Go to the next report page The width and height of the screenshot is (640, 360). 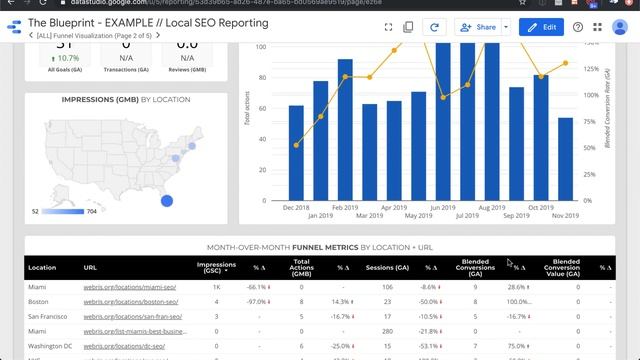[158, 36]
